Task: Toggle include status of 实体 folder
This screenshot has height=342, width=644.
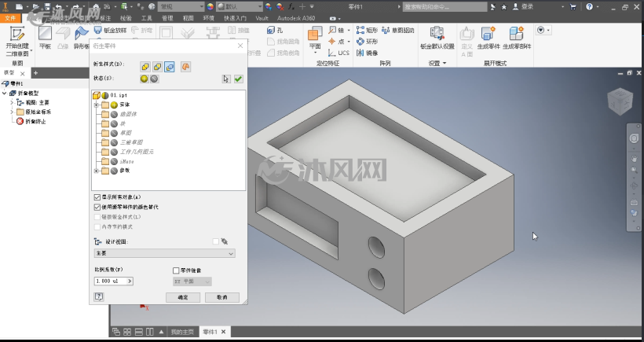Action: (114, 105)
